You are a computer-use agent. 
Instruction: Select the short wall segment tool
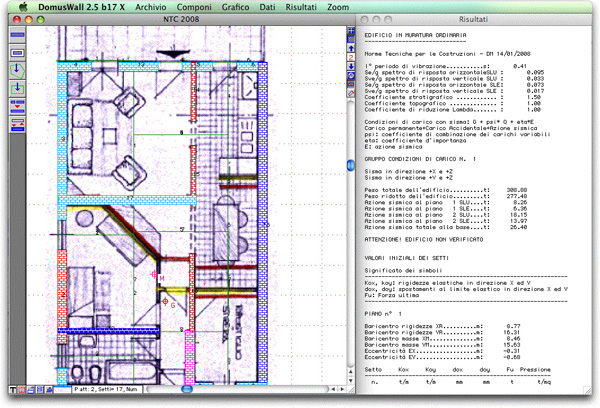click(x=17, y=53)
